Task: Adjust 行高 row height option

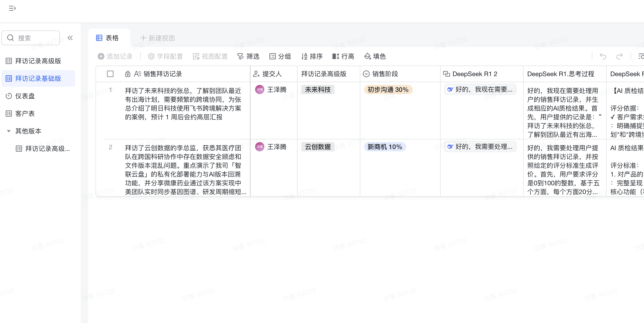Action: click(x=343, y=57)
